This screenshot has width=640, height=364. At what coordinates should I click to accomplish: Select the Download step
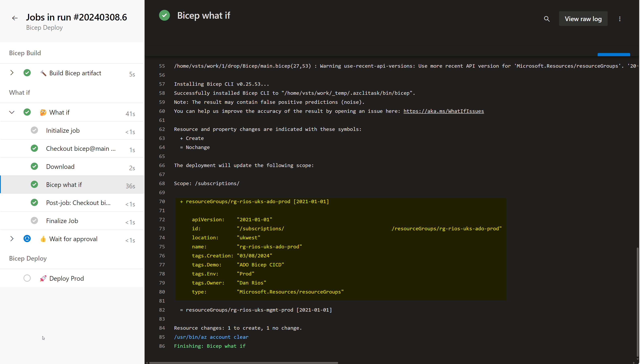pyautogui.click(x=72, y=166)
